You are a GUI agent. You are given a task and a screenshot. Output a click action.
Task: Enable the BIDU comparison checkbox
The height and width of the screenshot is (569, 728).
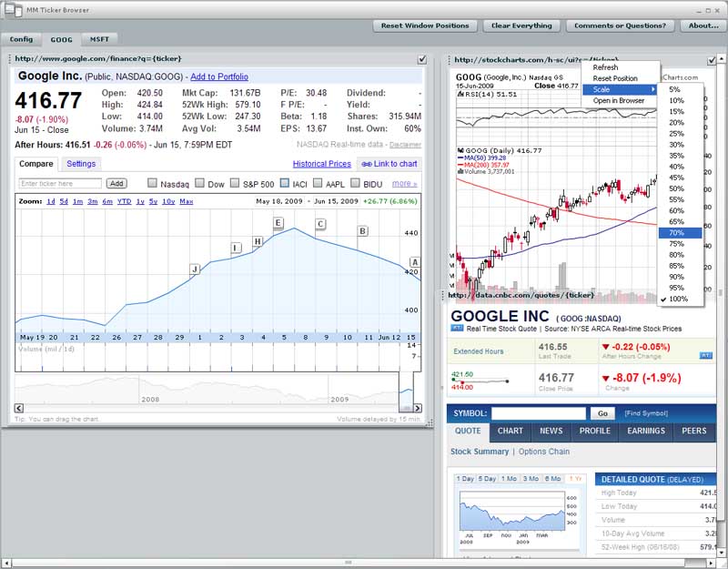(355, 183)
